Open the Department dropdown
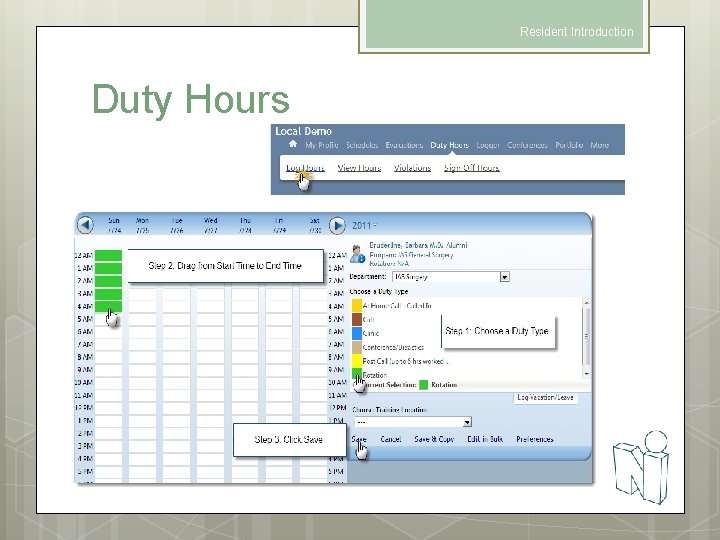The image size is (720, 540). (x=451, y=277)
